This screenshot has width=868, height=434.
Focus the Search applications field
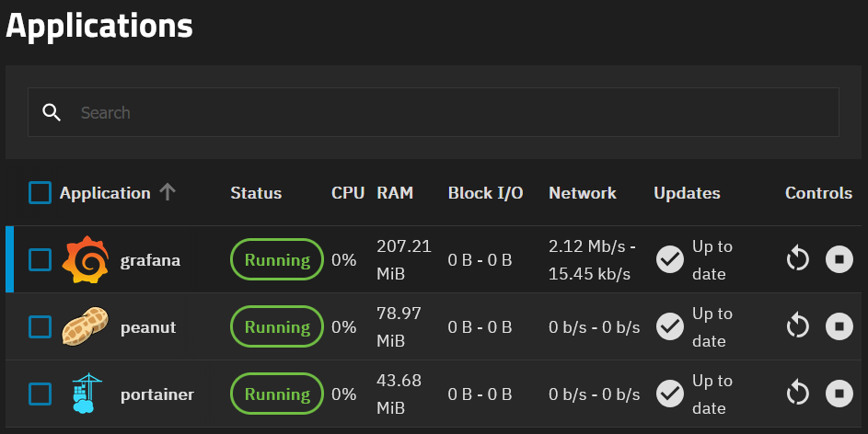[434, 112]
